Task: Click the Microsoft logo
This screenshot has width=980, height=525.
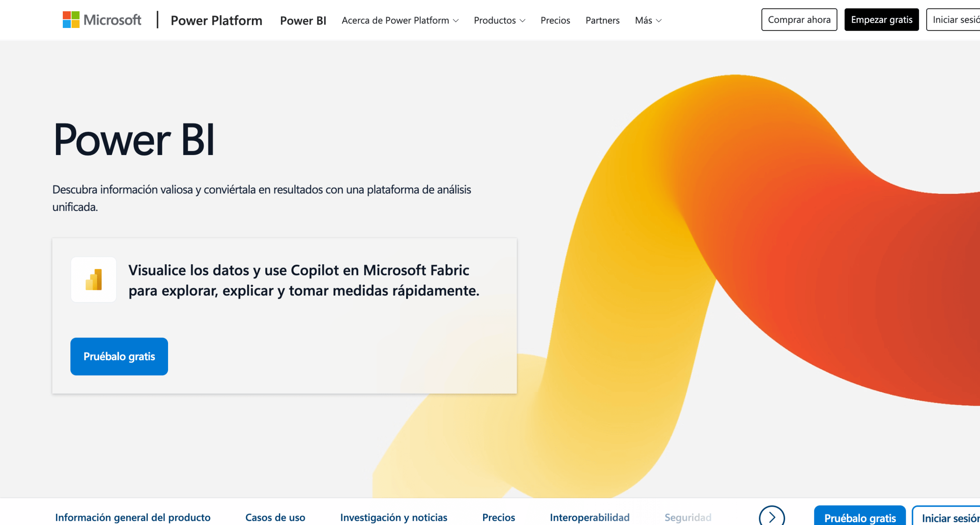Action: click(102, 20)
